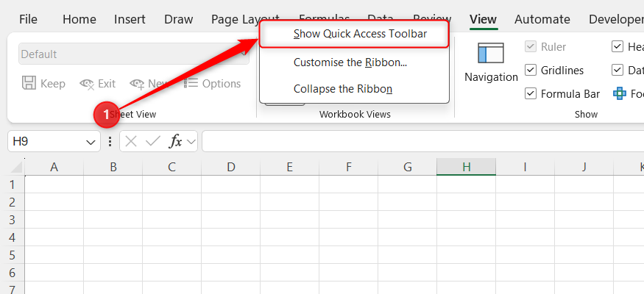This screenshot has height=294, width=644.
Task: Select row 6 header
Action: pos(13,273)
